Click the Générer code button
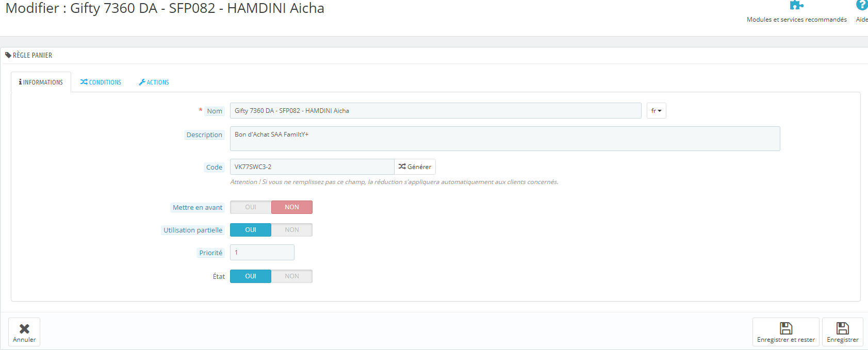 point(415,166)
